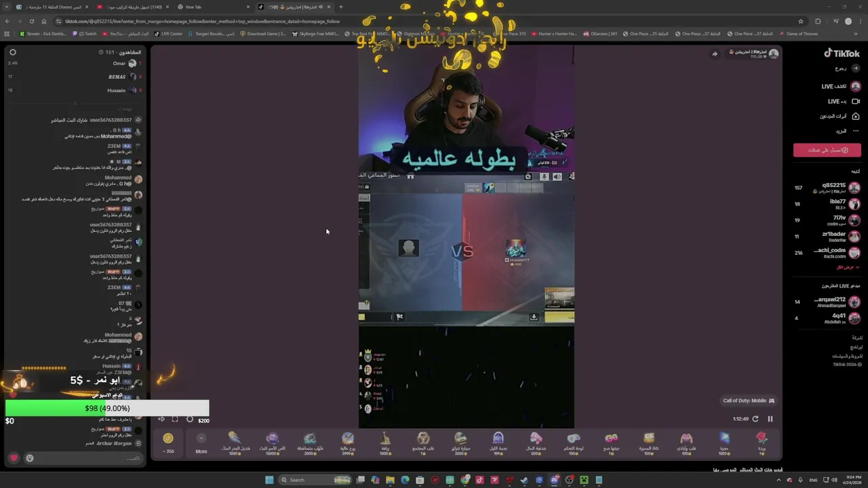
Task: Send the game controller gift
Action: coord(574,443)
